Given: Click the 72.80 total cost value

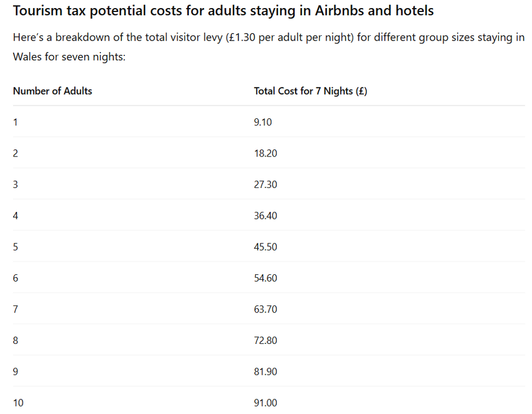Looking at the screenshot, I should tap(265, 341).
